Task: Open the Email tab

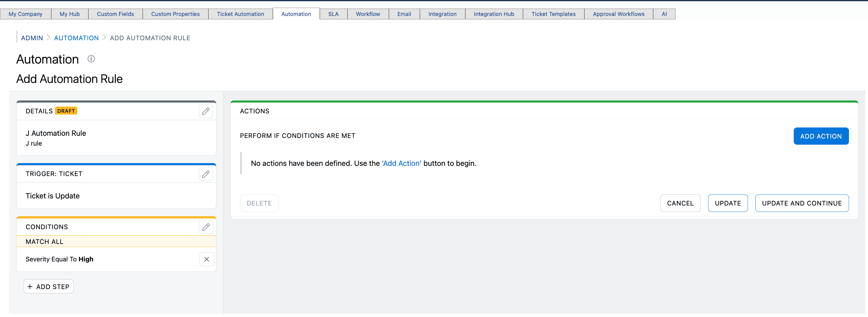Action: 404,14
